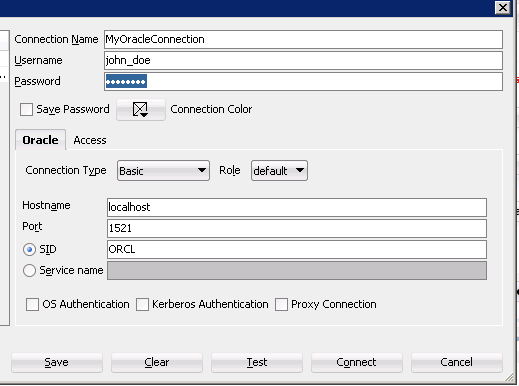The height and width of the screenshot is (386, 519).
Task: Expand the Role dropdown
Action: click(279, 171)
